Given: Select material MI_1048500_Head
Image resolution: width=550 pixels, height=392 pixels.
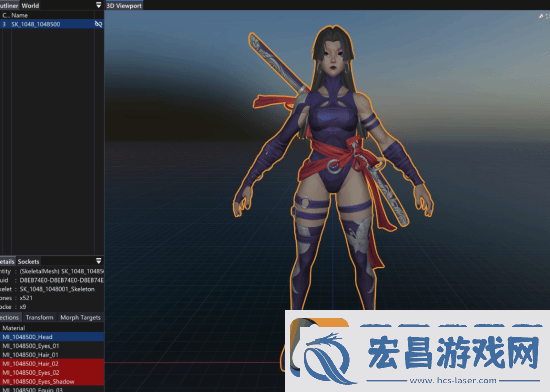Looking at the screenshot, I should [x=52, y=337].
